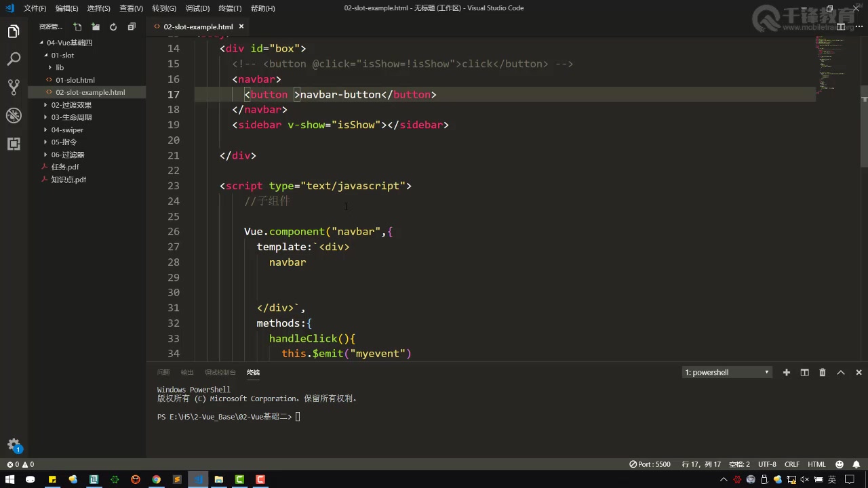Click cursor position '行 17, 列 17'
The width and height of the screenshot is (868, 488).
(701, 464)
